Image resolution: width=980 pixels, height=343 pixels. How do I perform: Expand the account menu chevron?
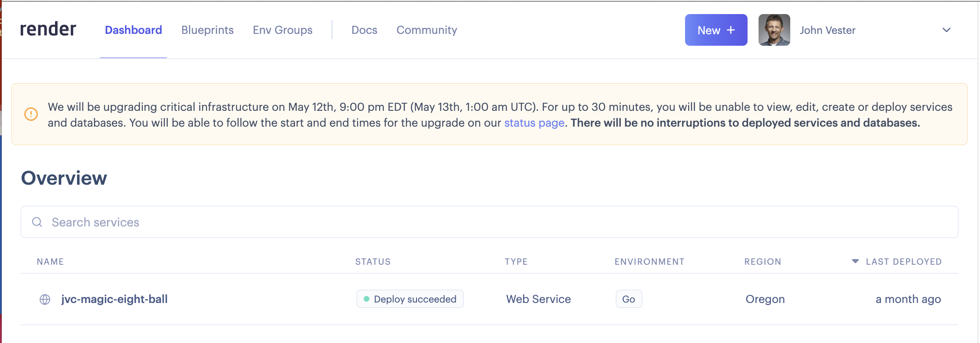(x=947, y=30)
